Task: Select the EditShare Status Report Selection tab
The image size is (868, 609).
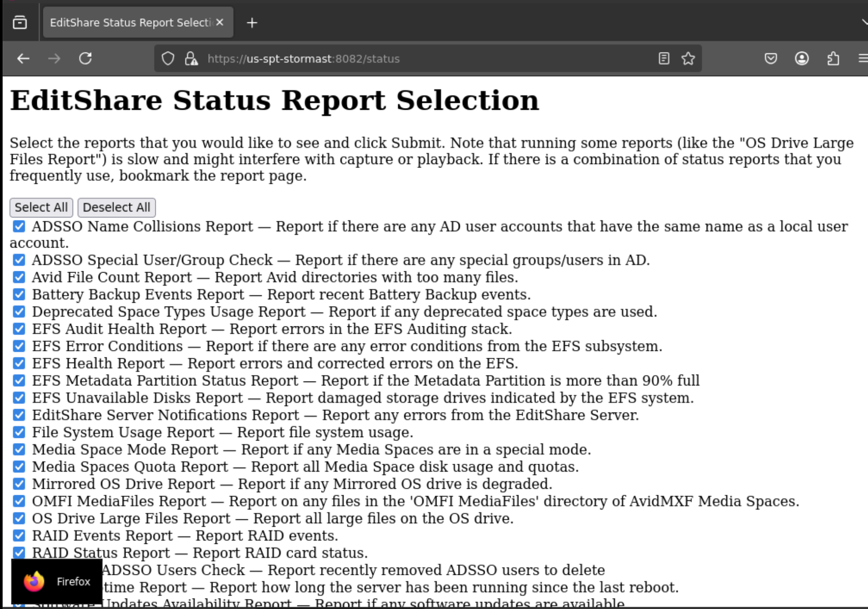Action: [138, 22]
